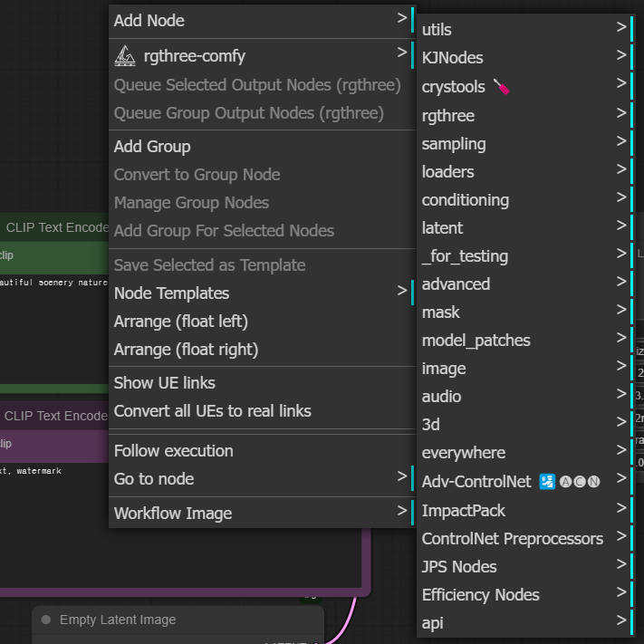Toggle the Empty Latent Image node collapse dot
The image size is (644, 644).
point(46,620)
